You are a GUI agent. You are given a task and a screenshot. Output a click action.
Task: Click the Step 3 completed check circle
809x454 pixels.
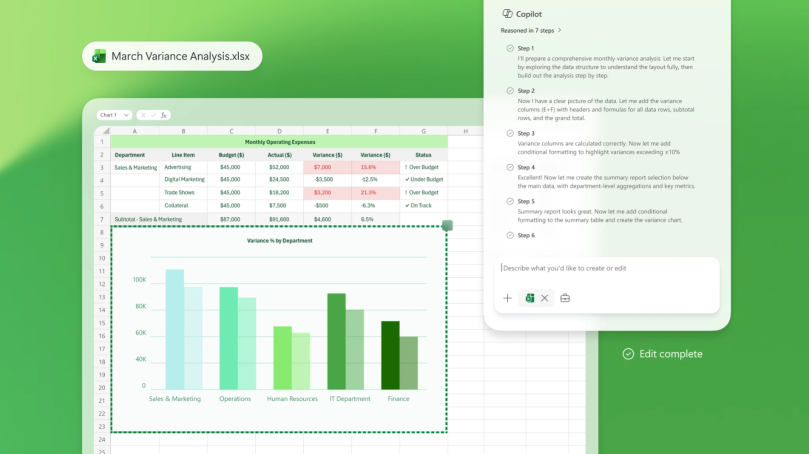[x=510, y=133]
